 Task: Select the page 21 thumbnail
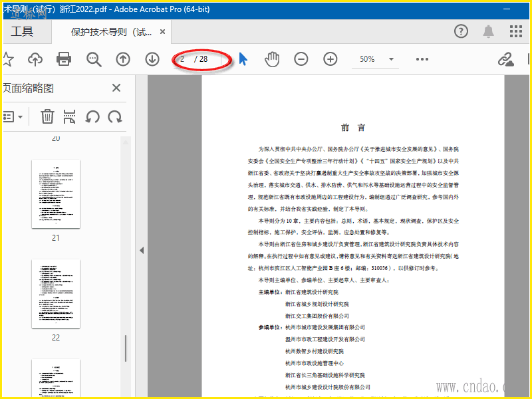[56, 194]
